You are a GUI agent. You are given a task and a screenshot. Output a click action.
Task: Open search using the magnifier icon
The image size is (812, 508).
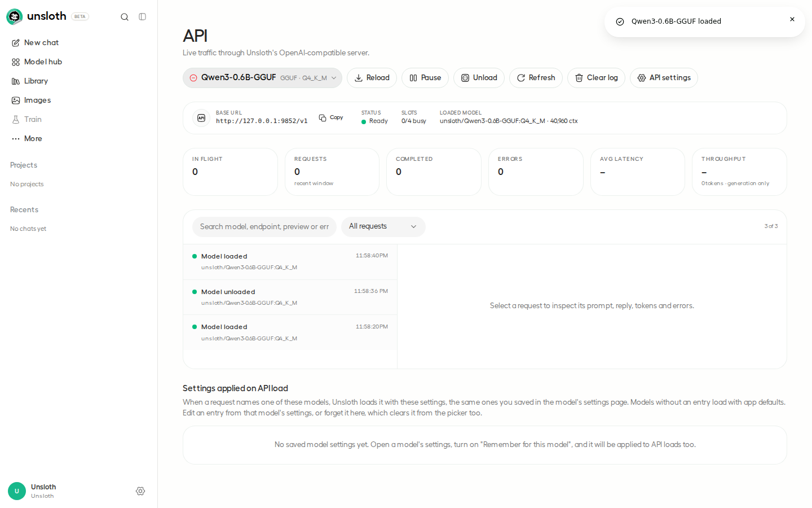point(125,17)
